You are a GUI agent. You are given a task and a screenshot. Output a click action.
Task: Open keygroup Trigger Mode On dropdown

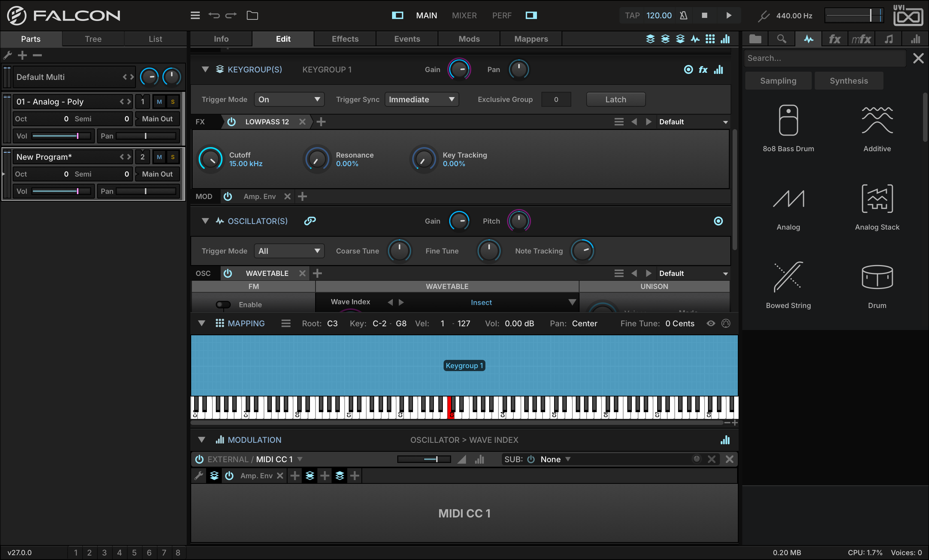coord(289,99)
